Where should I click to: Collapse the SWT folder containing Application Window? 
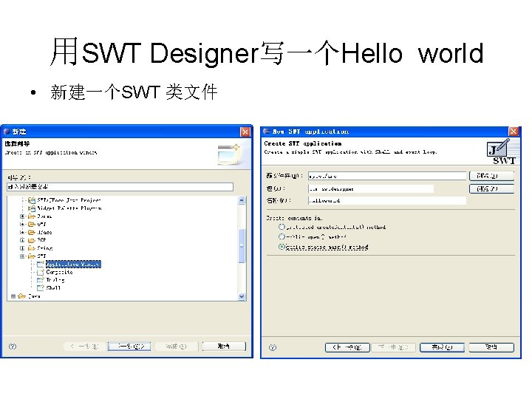pos(22,256)
